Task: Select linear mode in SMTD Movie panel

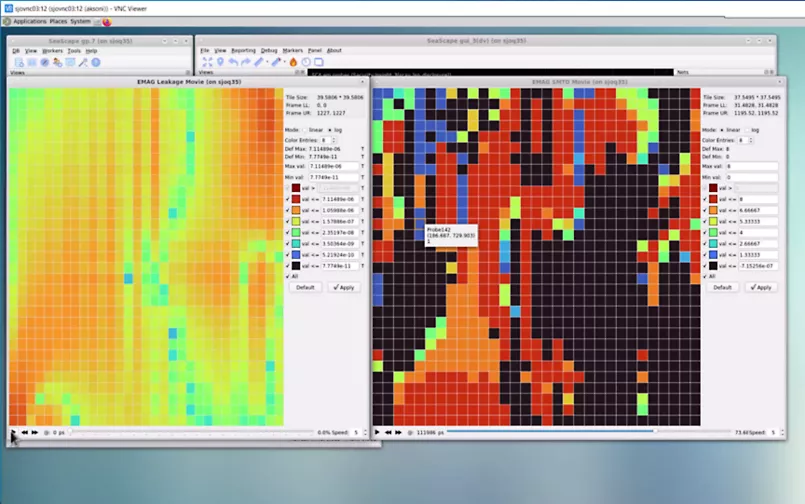Action: [723, 130]
